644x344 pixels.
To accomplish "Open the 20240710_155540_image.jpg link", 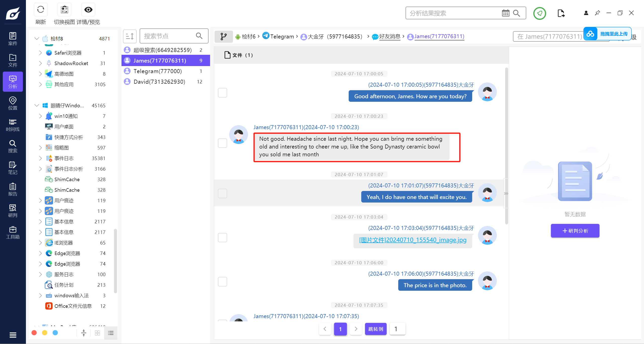I will pos(413,240).
